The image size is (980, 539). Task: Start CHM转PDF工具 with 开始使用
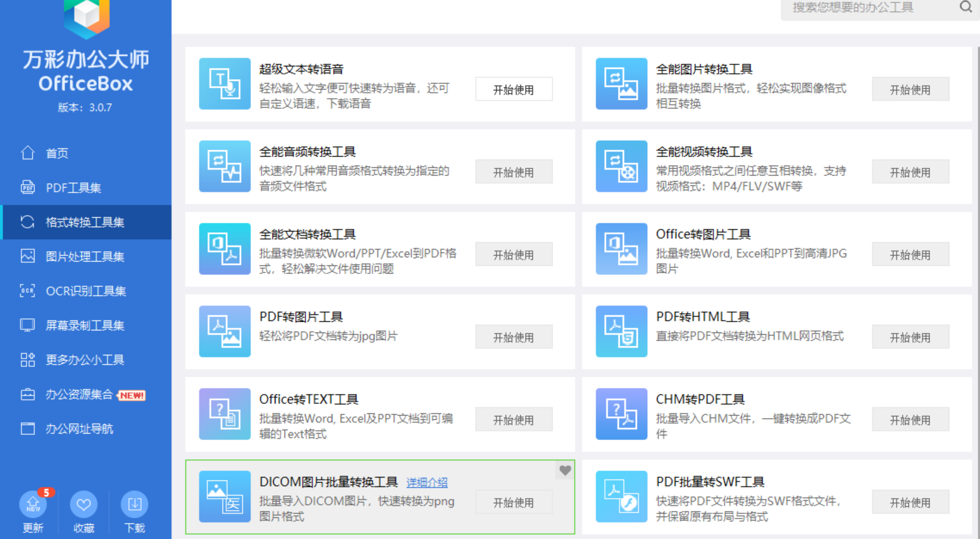911,420
